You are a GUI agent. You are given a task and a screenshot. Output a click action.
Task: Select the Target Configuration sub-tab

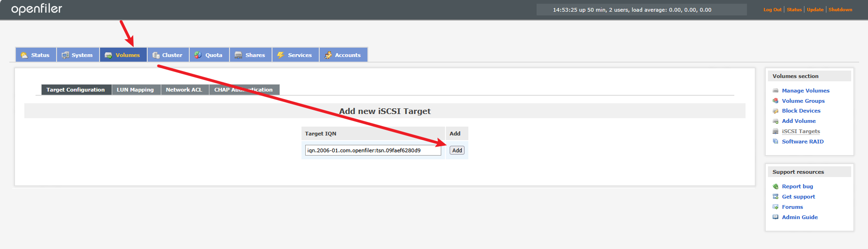(x=76, y=90)
